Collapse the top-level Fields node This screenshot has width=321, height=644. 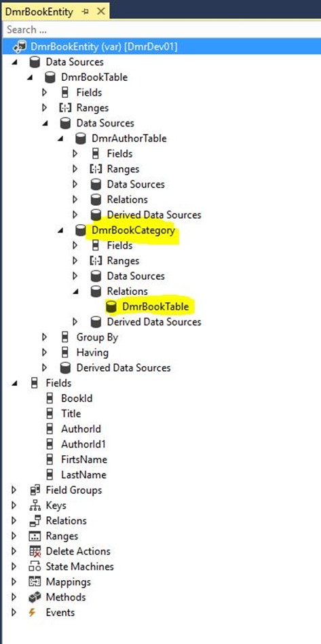click(x=15, y=384)
